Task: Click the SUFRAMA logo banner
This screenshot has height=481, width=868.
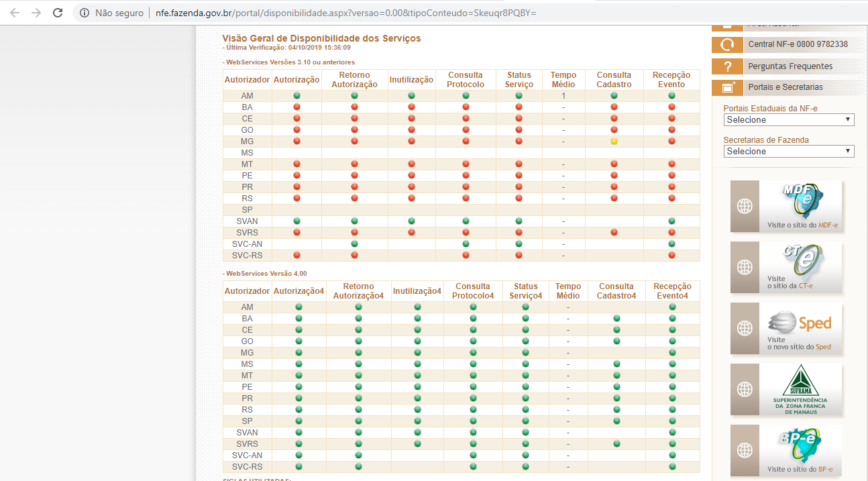Action: [801, 389]
